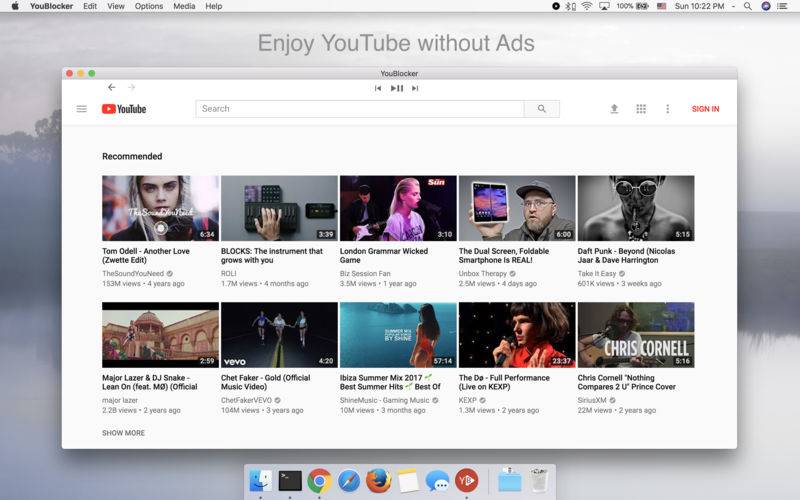Open the Apple menu

coord(15,6)
